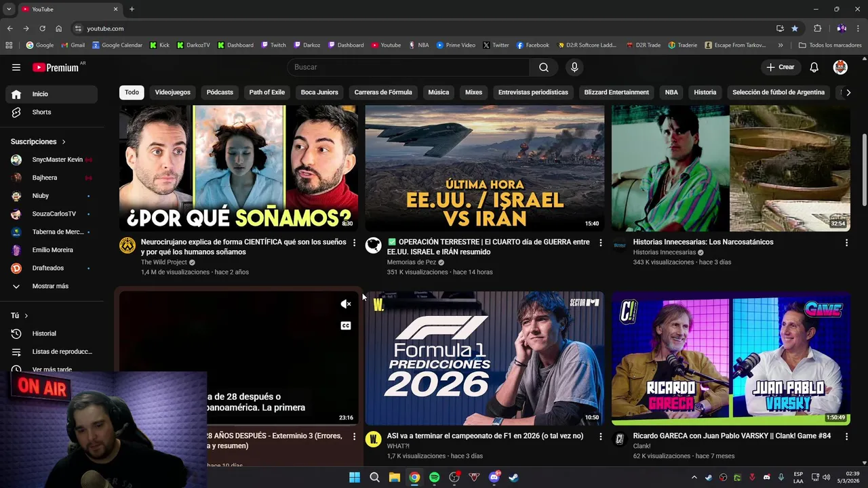Open Gareca and Varsky Clank thumbnail
The height and width of the screenshot is (488, 868).
point(731,359)
